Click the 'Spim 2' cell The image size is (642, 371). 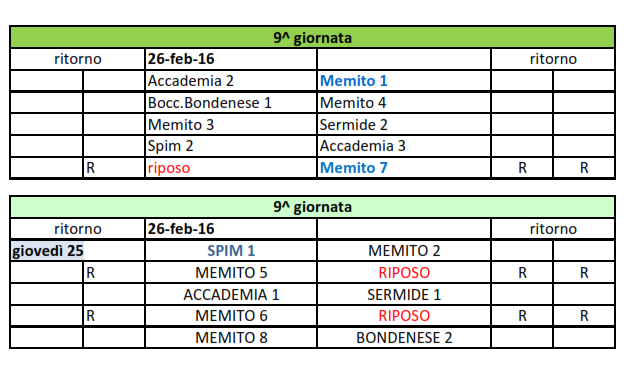click(x=231, y=146)
